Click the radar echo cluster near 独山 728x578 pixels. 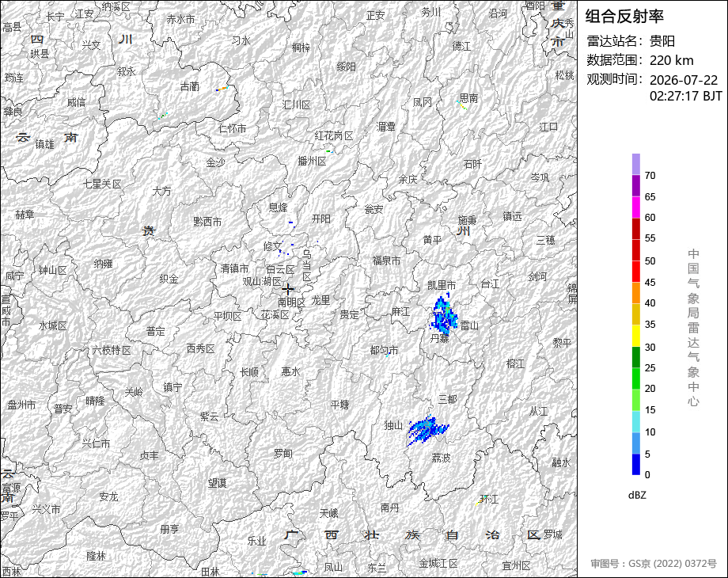(x=427, y=430)
